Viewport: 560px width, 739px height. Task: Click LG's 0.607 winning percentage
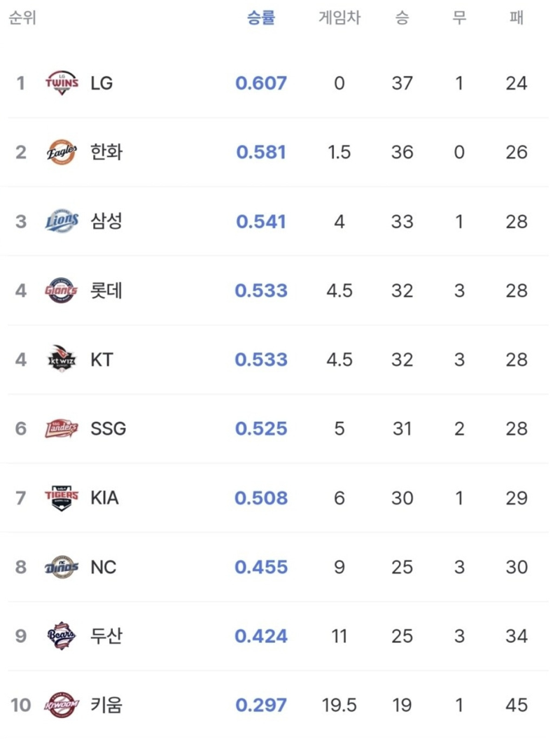pyautogui.click(x=261, y=83)
